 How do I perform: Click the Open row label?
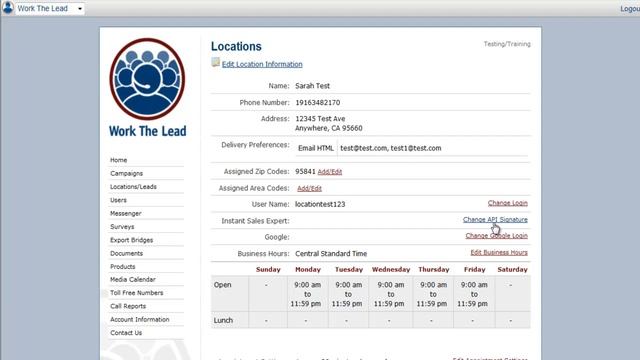(222, 285)
